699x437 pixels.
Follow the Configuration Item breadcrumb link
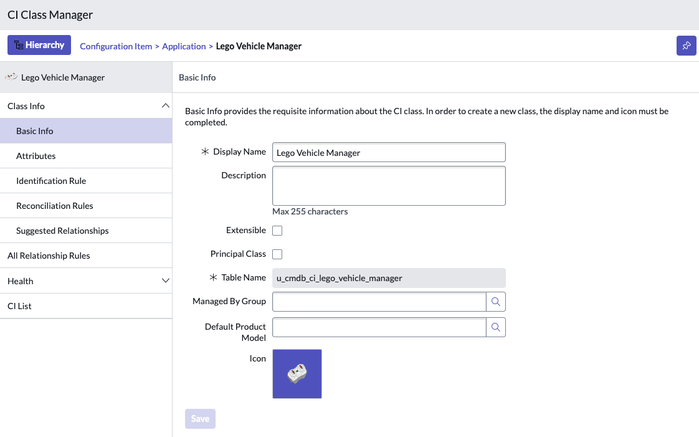[116, 46]
